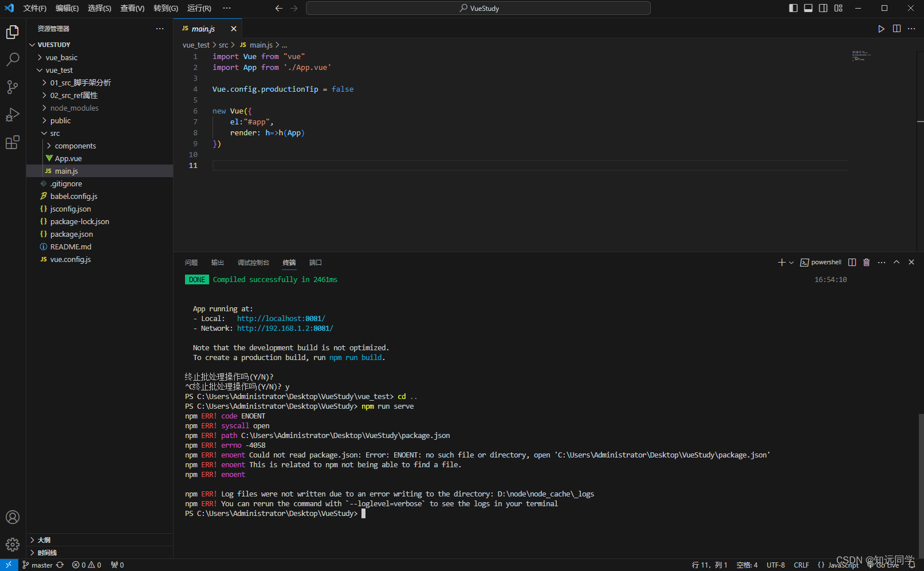Open remote window indicator in status bar
The width and height of the screenshot is (924, 571).
(9, 565)
